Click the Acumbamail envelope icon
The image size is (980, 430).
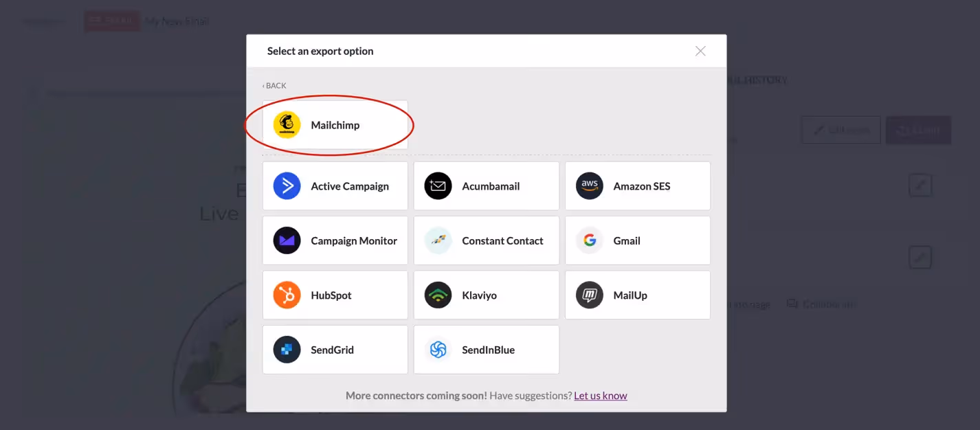click(438, 186)
